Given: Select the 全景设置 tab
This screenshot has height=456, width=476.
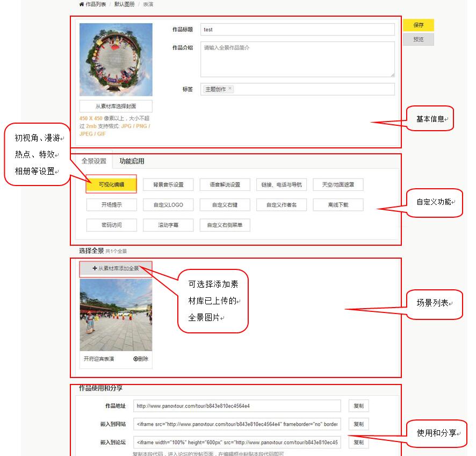Looking at the screenshot, I should click(x=94, y=161).
